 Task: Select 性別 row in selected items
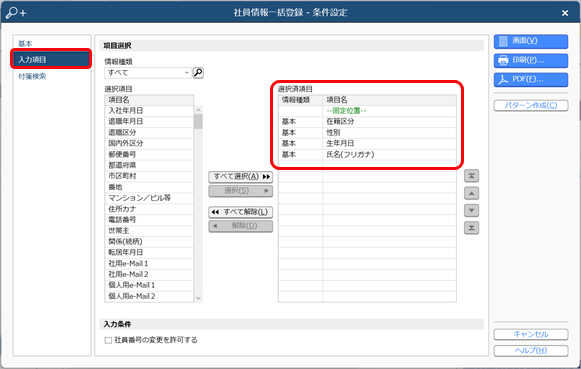pyautogui.click(x=367, y=133)
